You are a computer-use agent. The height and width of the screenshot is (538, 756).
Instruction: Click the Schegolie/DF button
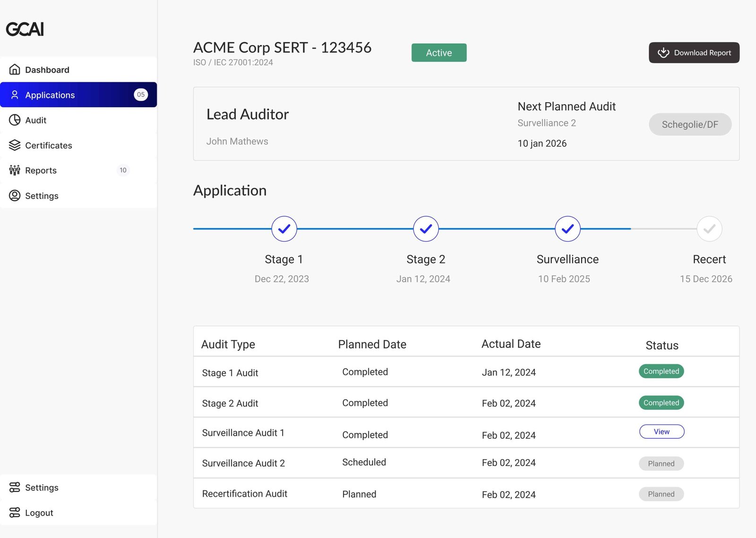click(x=690, y=124)
